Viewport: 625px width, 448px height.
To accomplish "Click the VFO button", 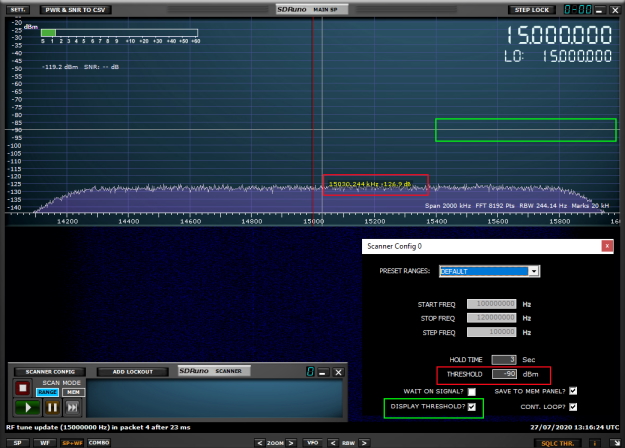I will [312, 443].
